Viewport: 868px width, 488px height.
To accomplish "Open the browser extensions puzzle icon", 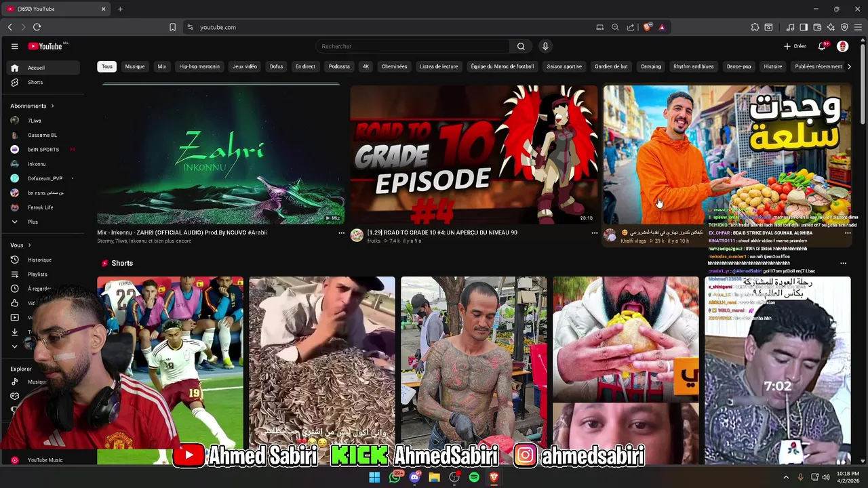I will (755, 27).
